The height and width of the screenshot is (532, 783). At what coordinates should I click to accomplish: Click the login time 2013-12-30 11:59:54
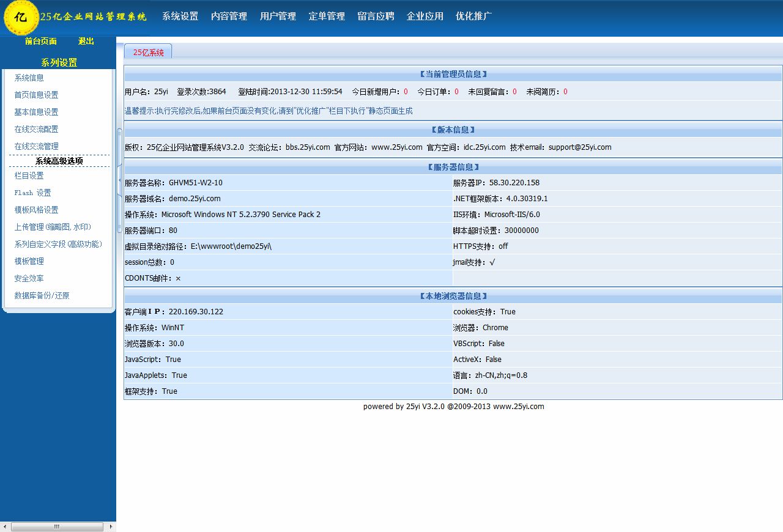306,92
